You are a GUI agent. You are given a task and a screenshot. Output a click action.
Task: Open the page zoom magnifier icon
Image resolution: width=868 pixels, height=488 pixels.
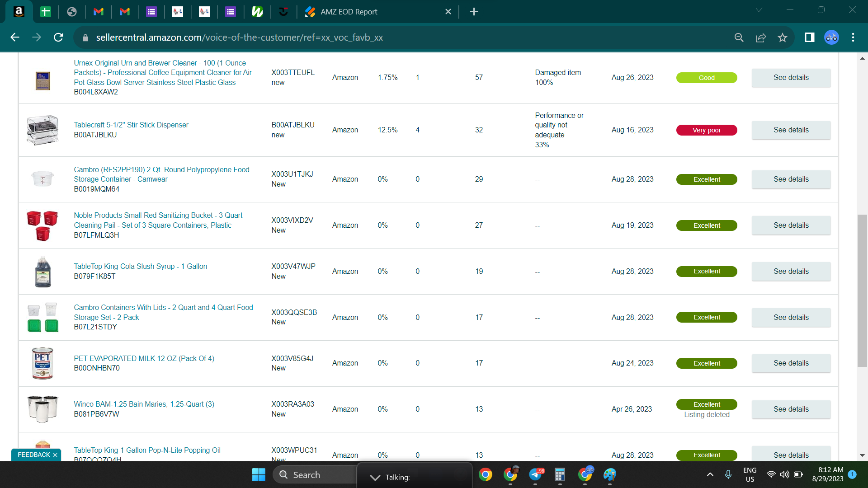[x=739, y=38]
